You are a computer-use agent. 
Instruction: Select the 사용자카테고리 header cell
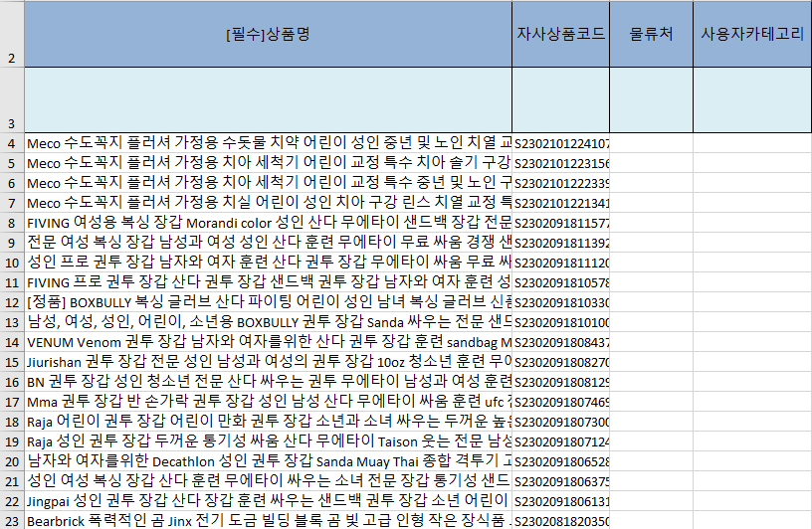(752, 34)
